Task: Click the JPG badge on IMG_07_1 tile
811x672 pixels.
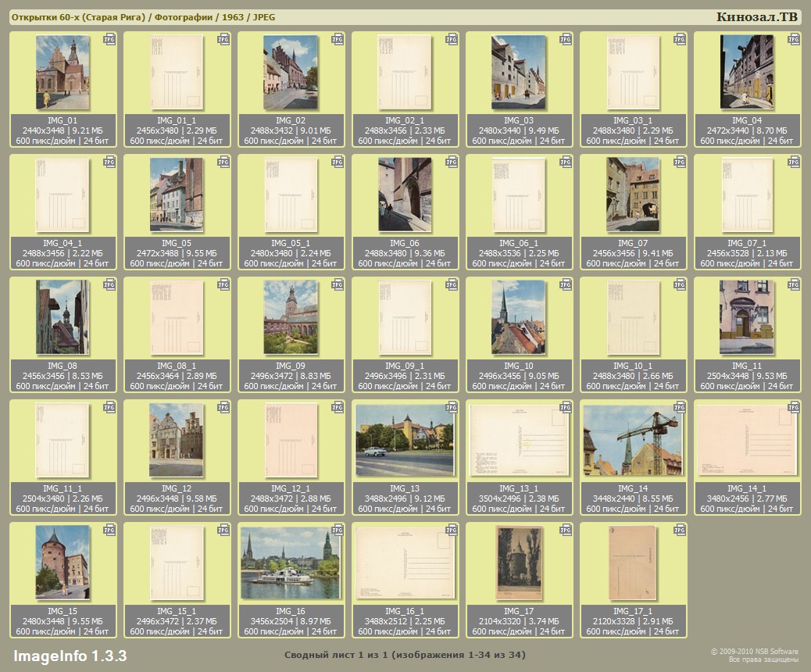Action: tap(794, 161)
